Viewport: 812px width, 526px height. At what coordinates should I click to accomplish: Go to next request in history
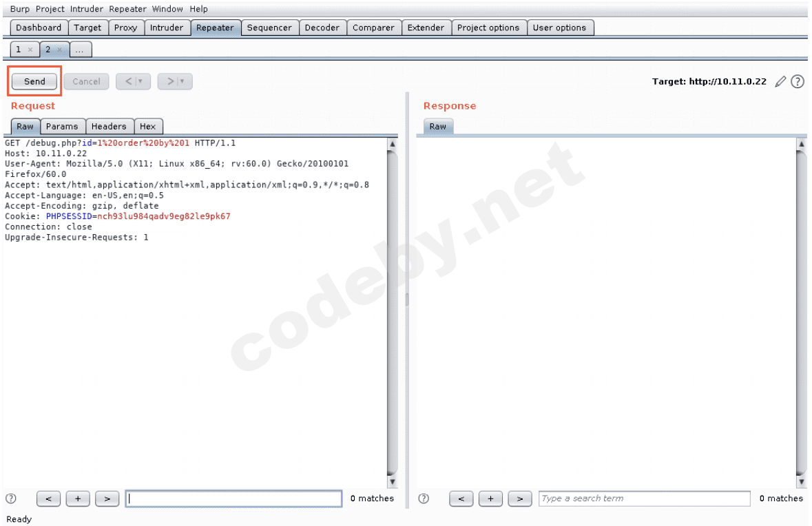(175, 81)
